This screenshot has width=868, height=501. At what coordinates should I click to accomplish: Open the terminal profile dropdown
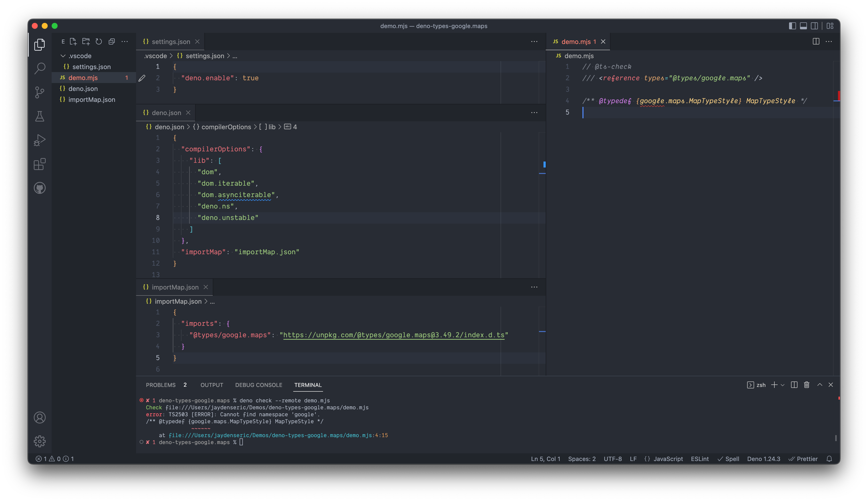pos(783,385)
